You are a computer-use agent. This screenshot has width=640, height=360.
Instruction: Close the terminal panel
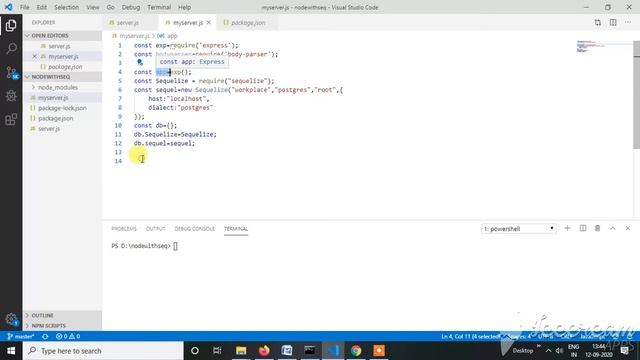click(x=628, y=229)
